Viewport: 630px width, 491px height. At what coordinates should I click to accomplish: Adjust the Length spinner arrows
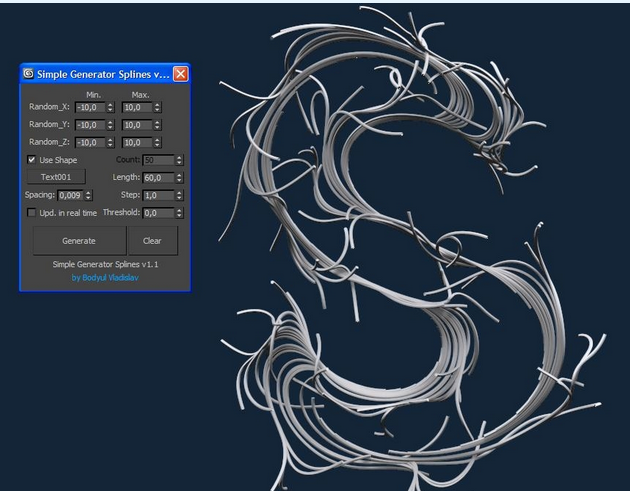pyautogui.click(x=179, y=178)
